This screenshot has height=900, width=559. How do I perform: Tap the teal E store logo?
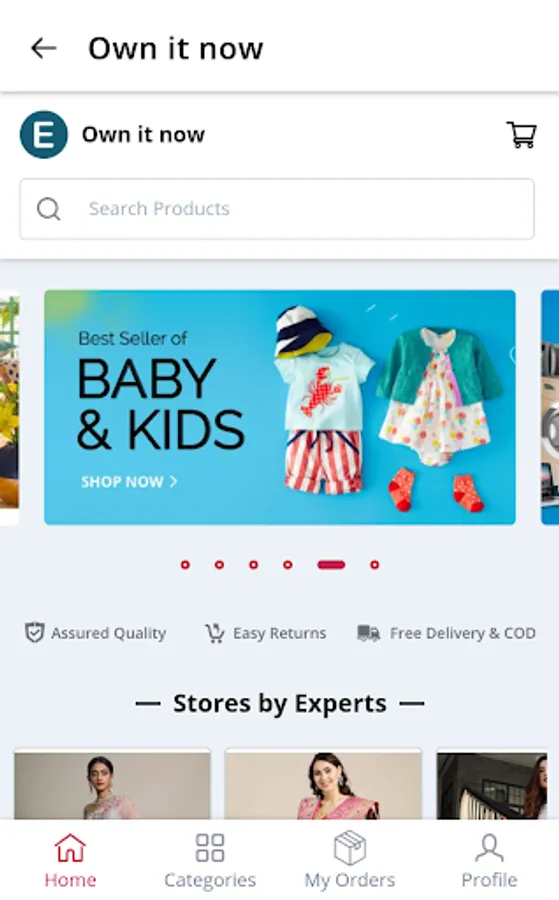[x=44, y=135]
